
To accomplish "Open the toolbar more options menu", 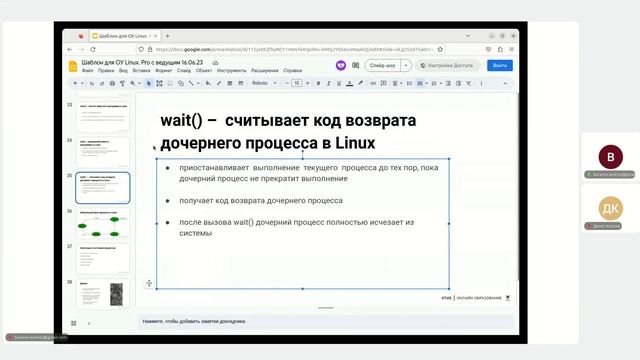I will (482, 83).
